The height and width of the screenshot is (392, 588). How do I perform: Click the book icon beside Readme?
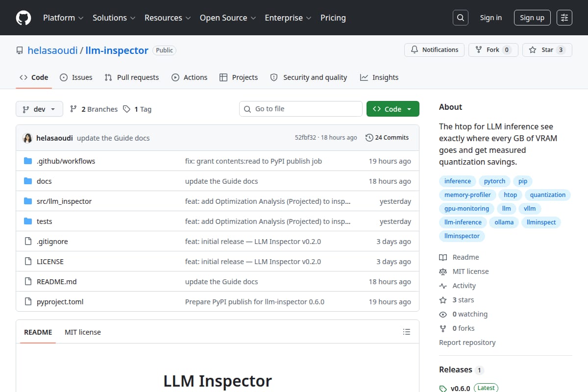[443, 257]
